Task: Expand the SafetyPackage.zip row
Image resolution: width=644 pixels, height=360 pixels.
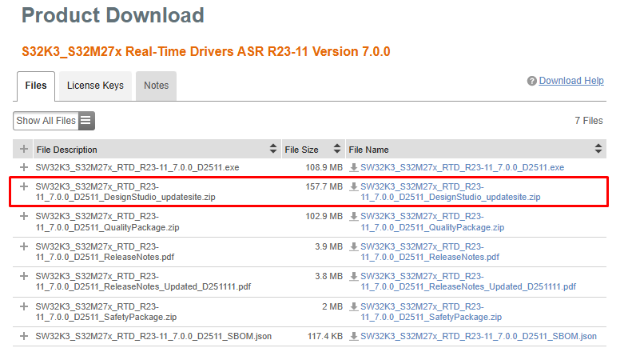Action: tap(24, 306)
